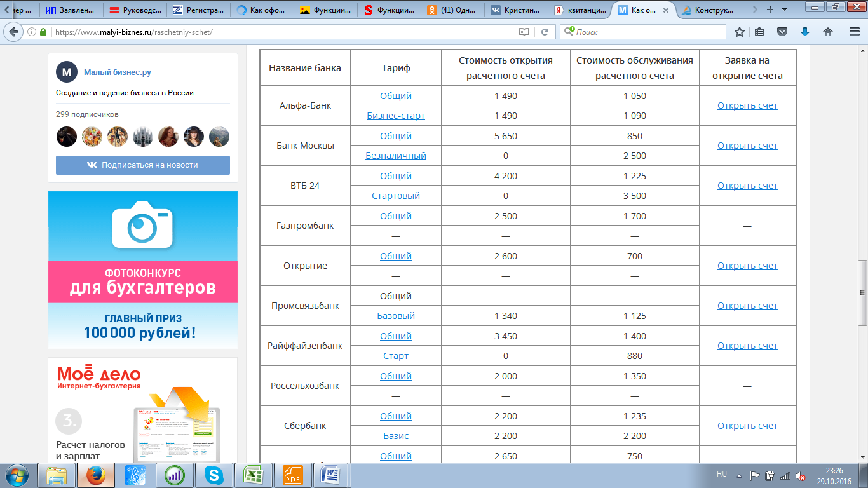Reload the page with the refresh icon

545,32
